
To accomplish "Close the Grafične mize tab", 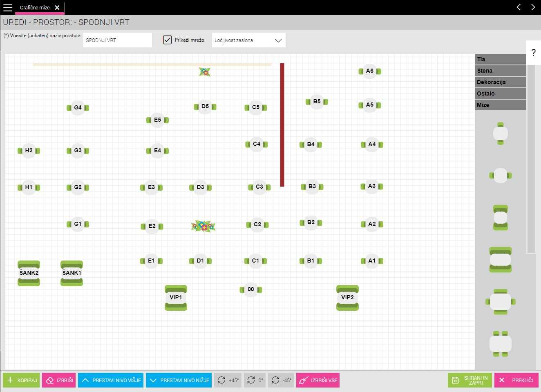I will (57, 7).
